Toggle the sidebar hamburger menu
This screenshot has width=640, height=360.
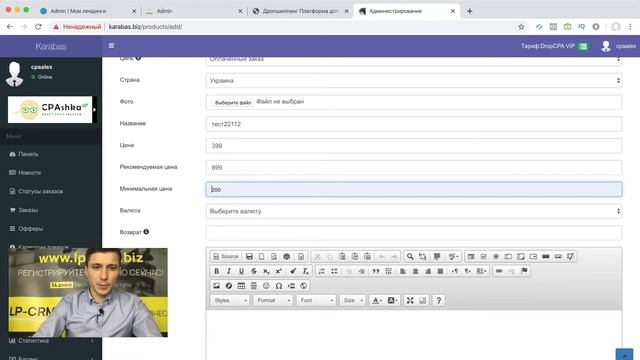pyautogui.click(x=111, y=46)
